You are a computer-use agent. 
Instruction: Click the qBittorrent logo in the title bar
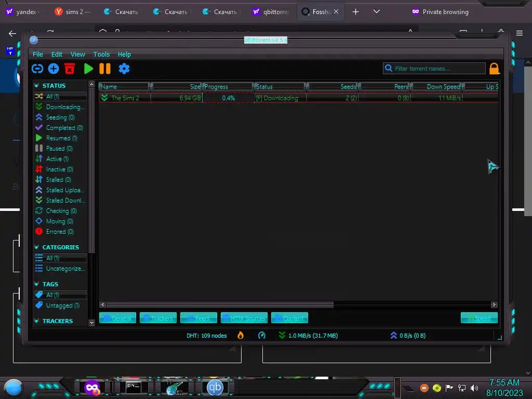(34, 40)
